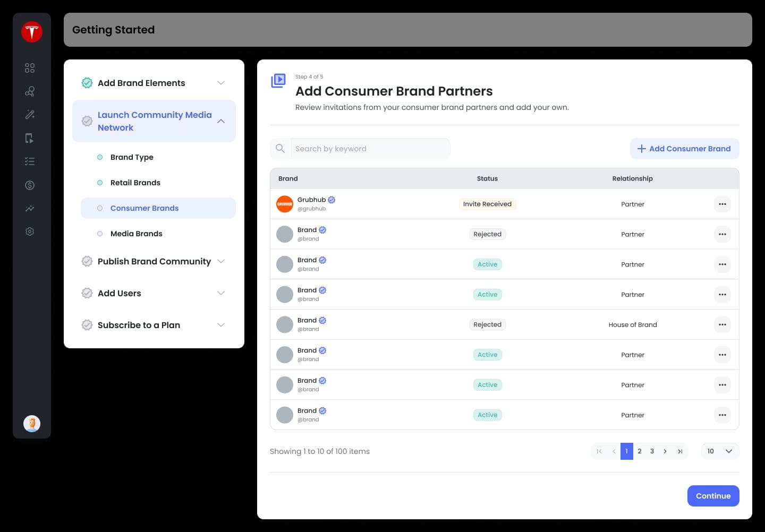
Task: Click Add Brand Elements completed check icon
Action: (87, 83)
